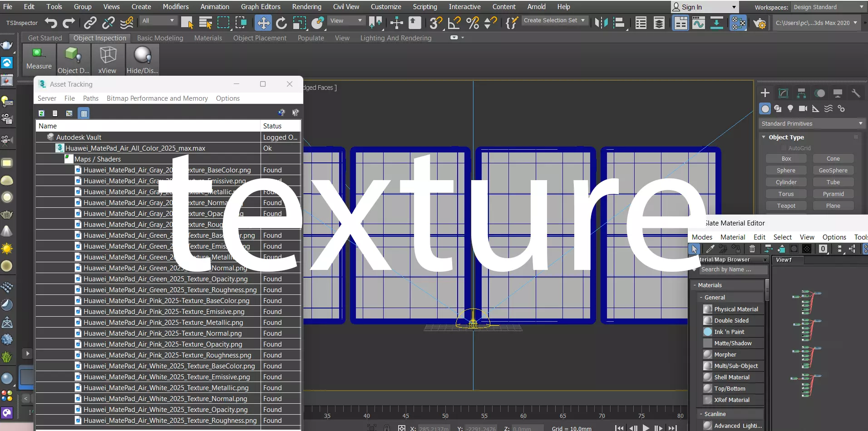Open the 'View' reference coordinate system dropdown
Image resolution: width=868 pixels, height=431 pixels.
346,21
